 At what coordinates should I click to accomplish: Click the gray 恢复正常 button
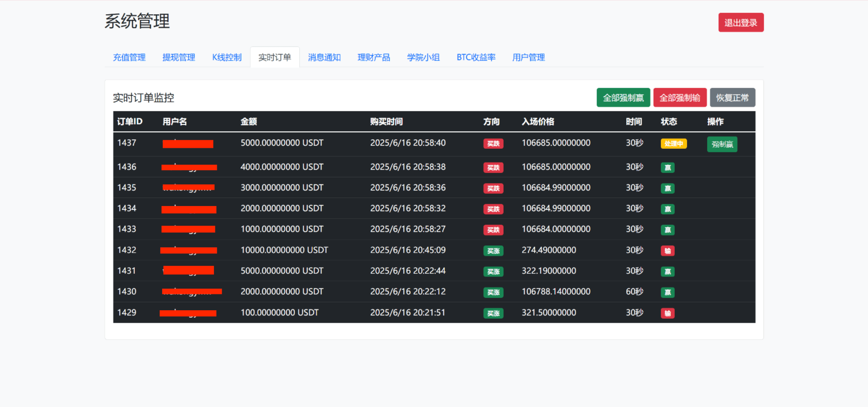732,98
